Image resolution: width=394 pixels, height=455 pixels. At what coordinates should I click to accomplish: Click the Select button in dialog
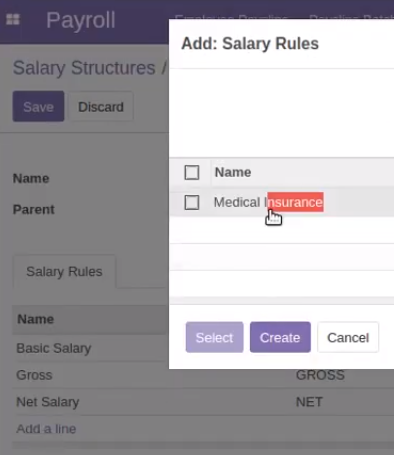(214, 337)
